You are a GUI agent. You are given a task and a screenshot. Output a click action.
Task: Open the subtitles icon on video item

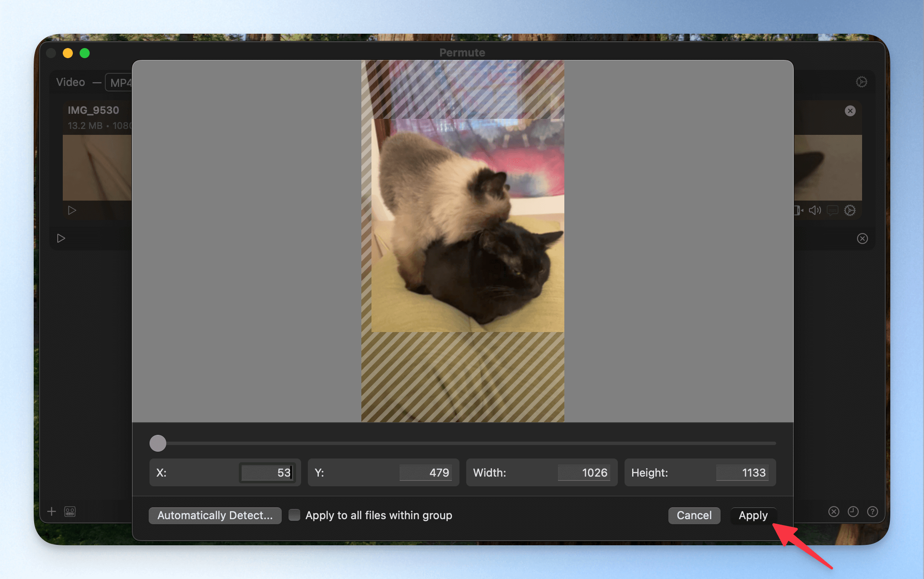pos(833,210)
